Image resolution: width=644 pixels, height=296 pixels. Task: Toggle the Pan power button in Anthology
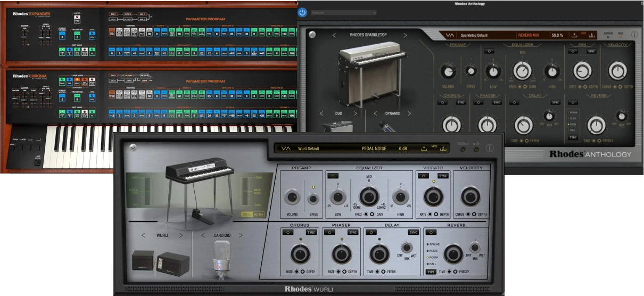tap(572, 52)
